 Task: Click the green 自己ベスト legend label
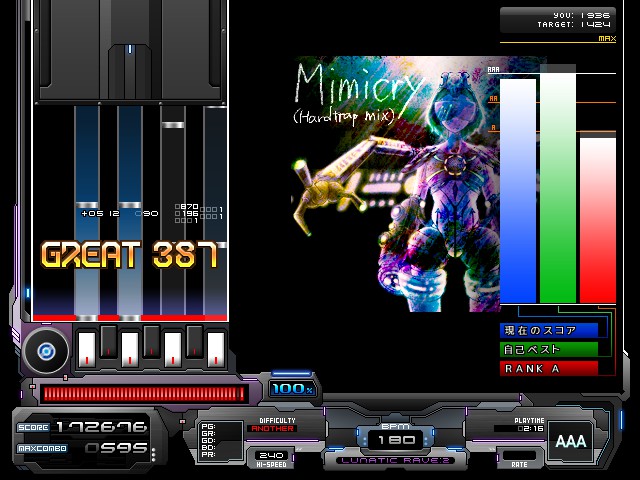549,349
